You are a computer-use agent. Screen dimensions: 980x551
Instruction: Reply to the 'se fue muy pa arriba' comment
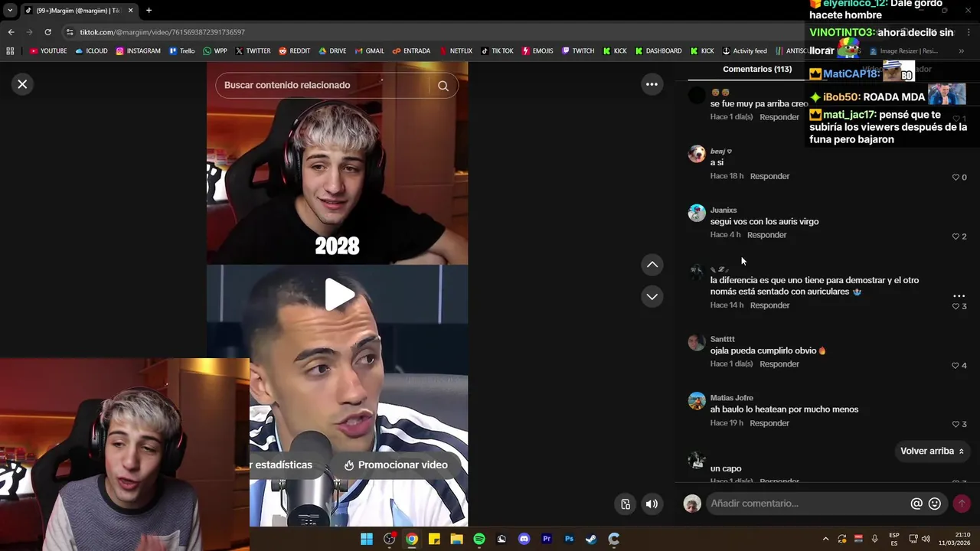779,117
